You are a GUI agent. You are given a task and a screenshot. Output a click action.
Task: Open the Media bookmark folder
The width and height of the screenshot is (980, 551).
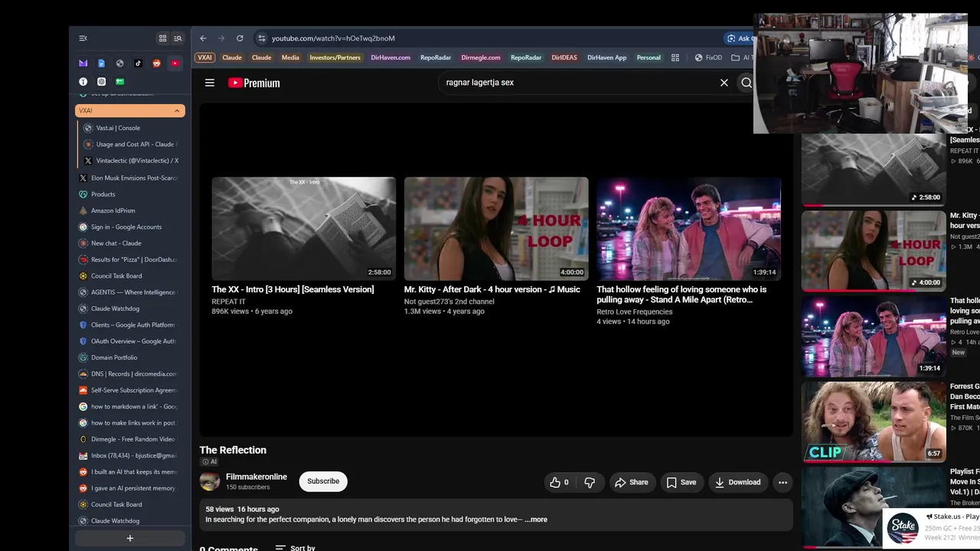tap(290, 57)
